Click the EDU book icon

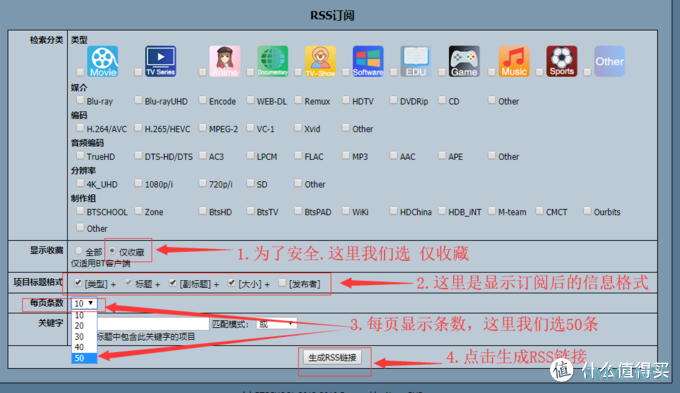coord(415,62)
